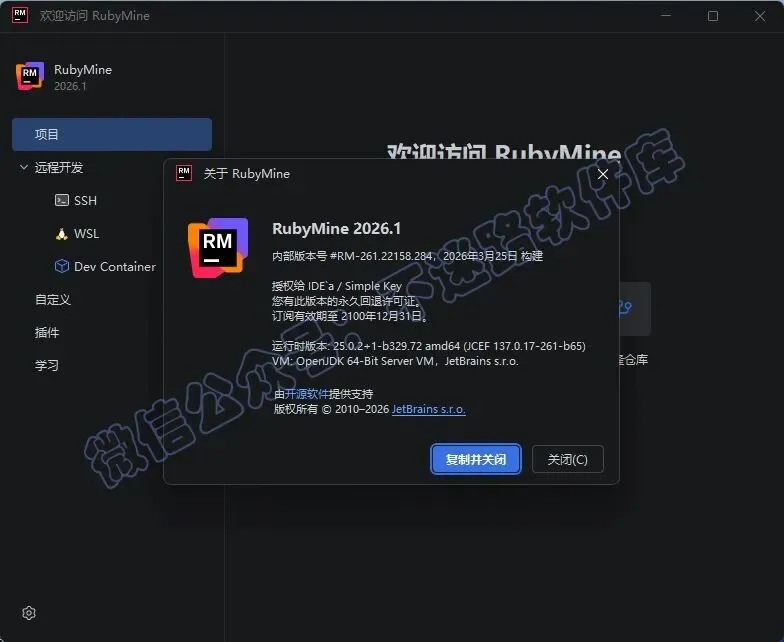The height and width of the screenshot is (642, 784).
Task: Click the 运行时版本 25.0.2+1-b329.72 line
Action: (428, 346)
